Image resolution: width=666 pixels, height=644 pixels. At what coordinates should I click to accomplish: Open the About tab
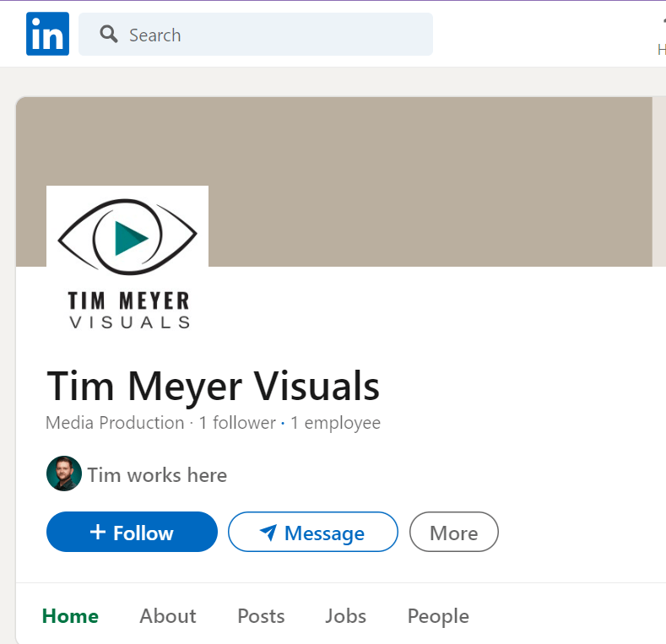[168, 616]
